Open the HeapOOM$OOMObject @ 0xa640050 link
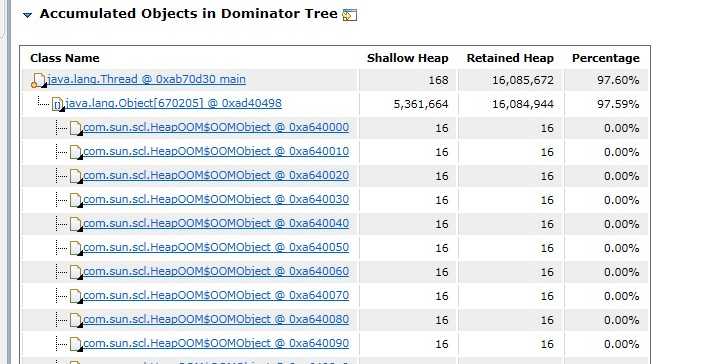 [216, 247]
